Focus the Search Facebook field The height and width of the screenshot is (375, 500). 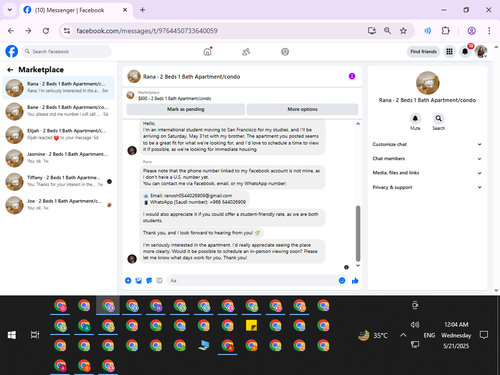tap(67, 52)
